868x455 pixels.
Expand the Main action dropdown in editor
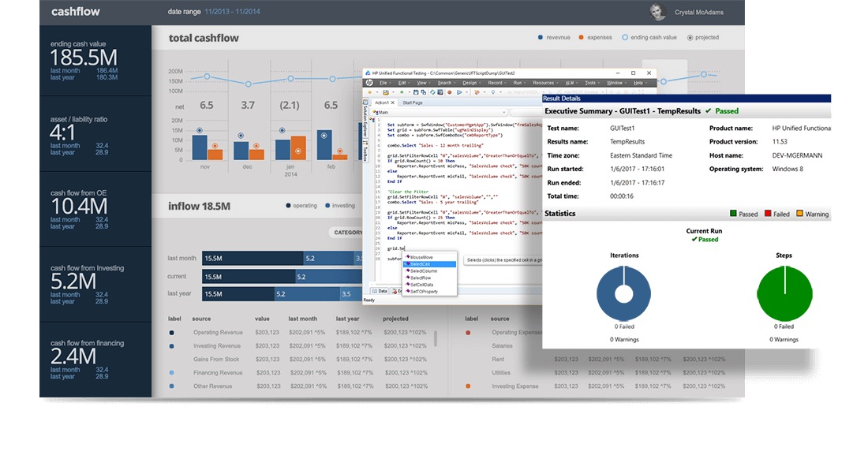coord(504,112)
